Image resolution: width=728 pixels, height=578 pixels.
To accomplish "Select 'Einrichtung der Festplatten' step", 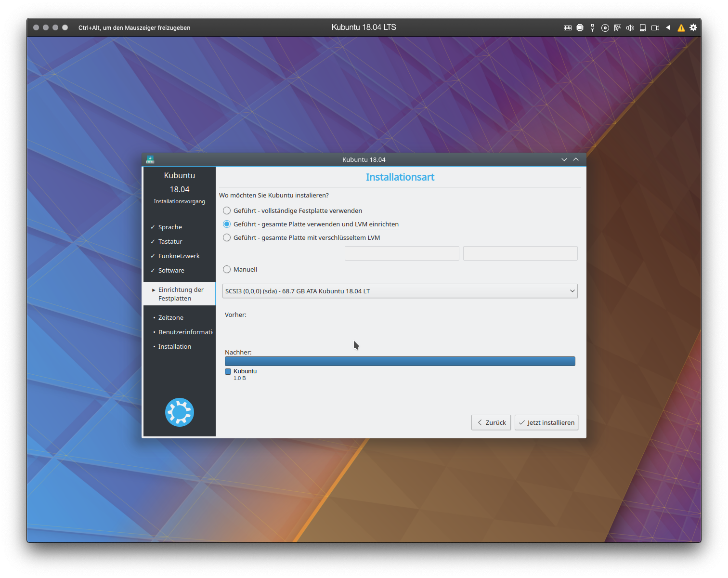I will [180, 294].
